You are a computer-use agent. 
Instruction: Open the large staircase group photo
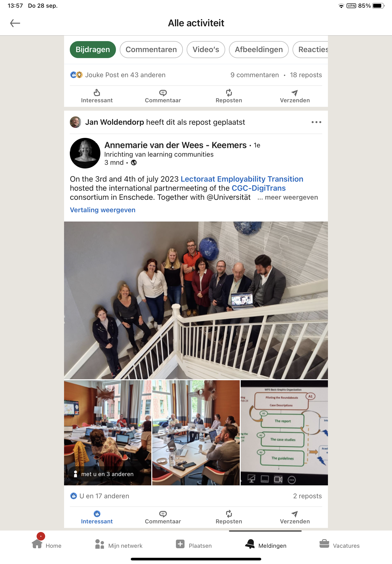pyautogui.click(x=196, y=300)
